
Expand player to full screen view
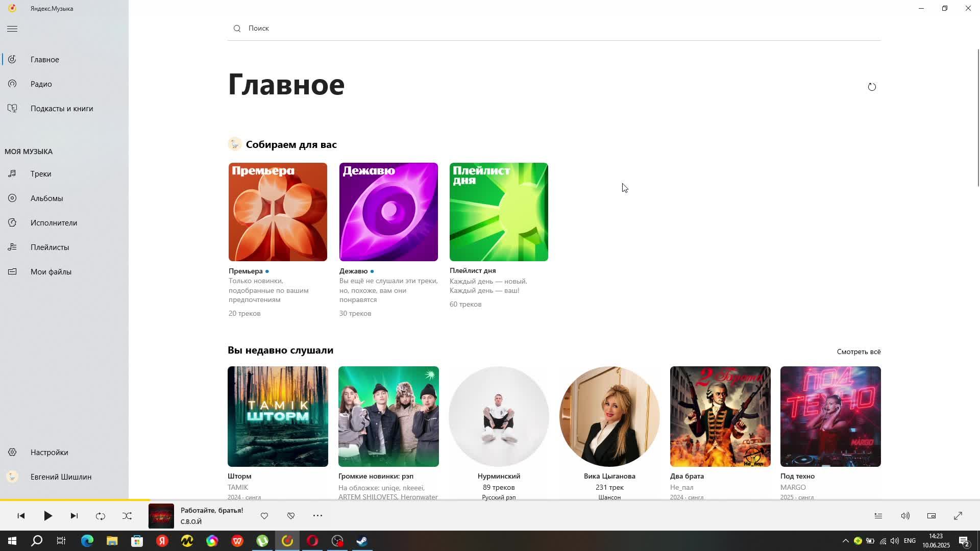[958, 516]
